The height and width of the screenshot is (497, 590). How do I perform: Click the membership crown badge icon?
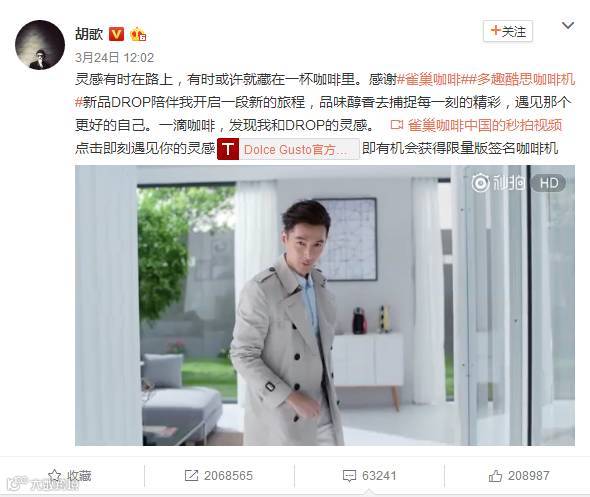click(138, 34)
